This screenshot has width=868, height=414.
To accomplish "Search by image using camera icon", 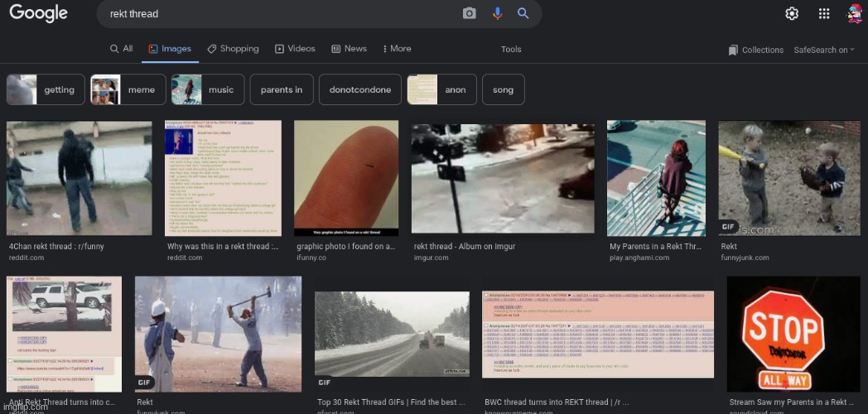I will [469, 13].
